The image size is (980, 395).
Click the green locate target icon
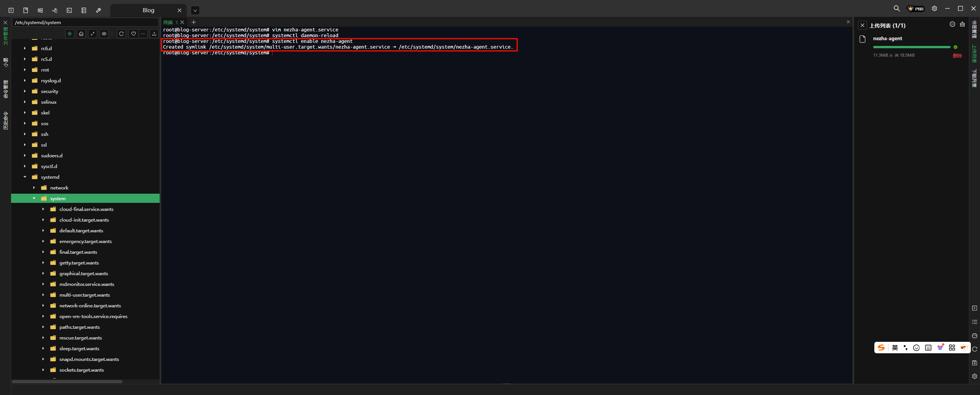pos(70,34)
